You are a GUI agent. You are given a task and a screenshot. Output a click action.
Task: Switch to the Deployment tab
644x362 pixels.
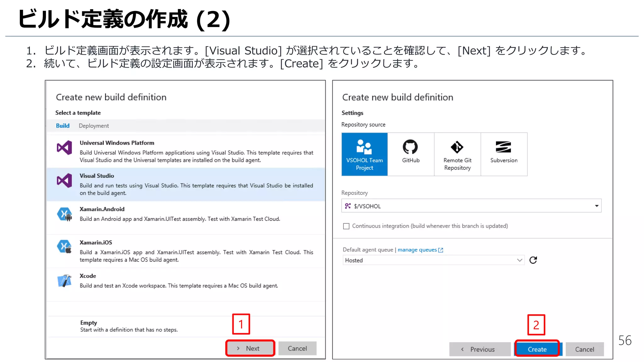(94, 126)
